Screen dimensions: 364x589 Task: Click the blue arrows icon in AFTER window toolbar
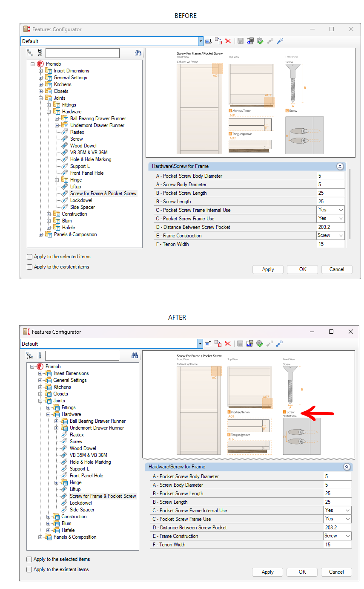tap(280, 344)
